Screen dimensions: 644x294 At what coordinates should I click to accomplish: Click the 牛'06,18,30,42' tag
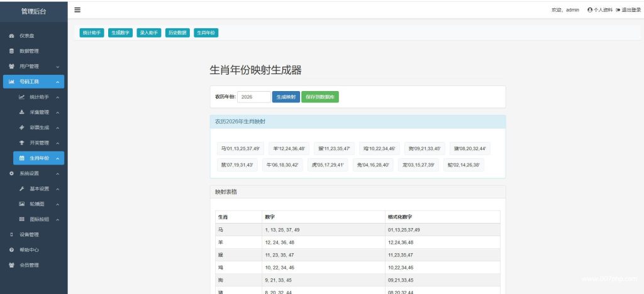[x=282, y=165]
